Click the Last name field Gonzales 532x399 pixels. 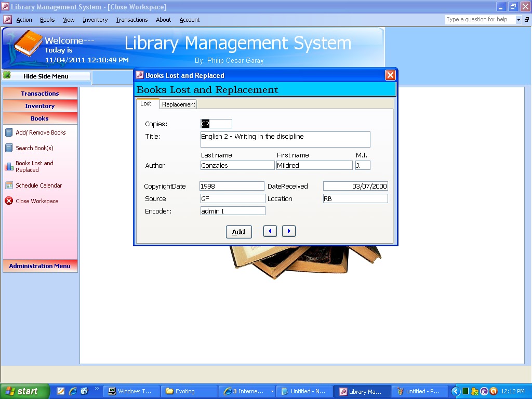237,165
